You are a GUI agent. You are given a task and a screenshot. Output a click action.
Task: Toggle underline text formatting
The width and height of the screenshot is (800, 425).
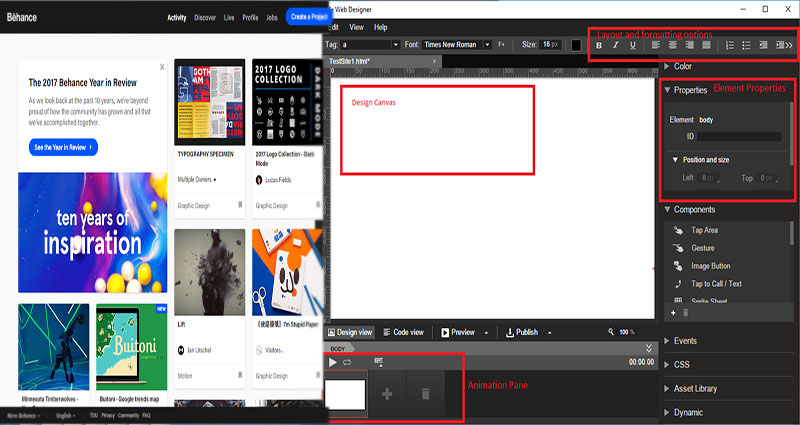pos(633,45)
